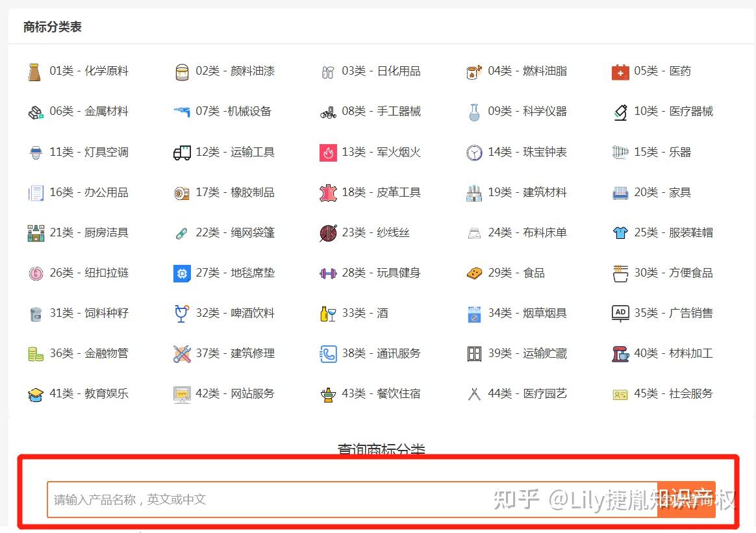Click the 42类 网站服务 monitor icon
Screen dimensions: 756x533
pyautogui.click(x=182, y=393)
